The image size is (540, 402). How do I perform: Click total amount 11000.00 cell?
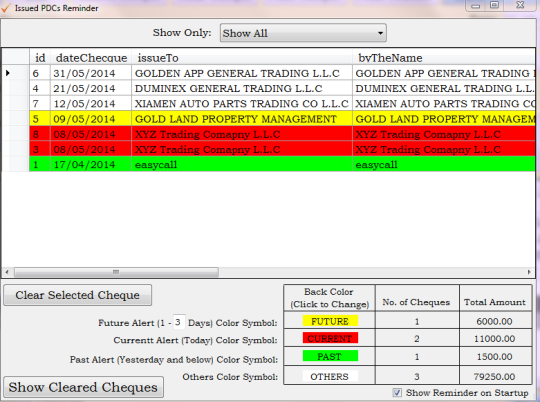coord(495,338)
